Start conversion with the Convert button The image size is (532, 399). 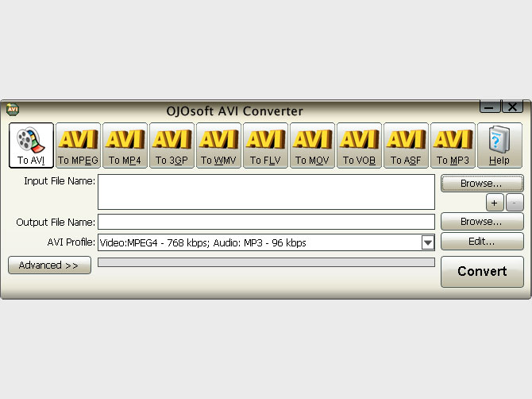click(482, 272)
